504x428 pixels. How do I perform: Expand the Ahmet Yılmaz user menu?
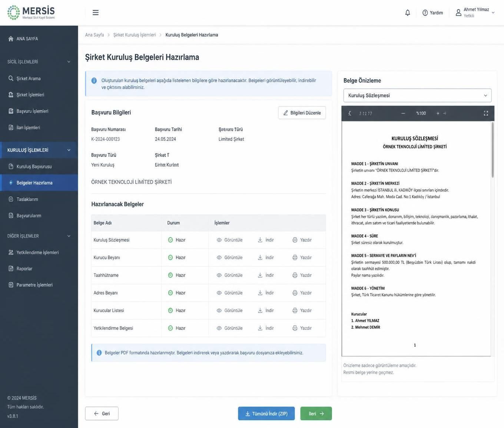(x=475, y=13)
